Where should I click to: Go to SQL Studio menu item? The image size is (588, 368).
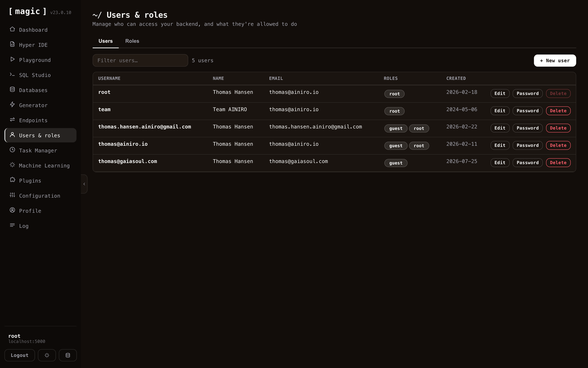tap(40, 75)
